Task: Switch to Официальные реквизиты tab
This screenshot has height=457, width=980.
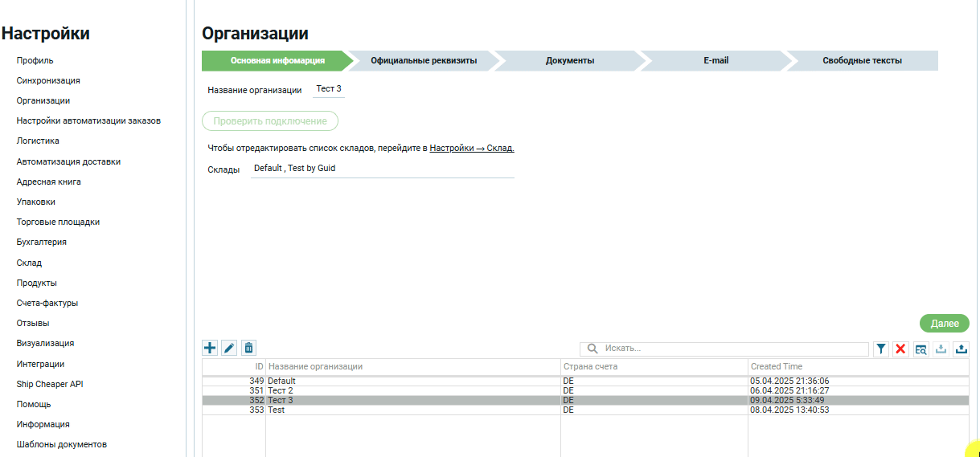Action: [423, 61]
